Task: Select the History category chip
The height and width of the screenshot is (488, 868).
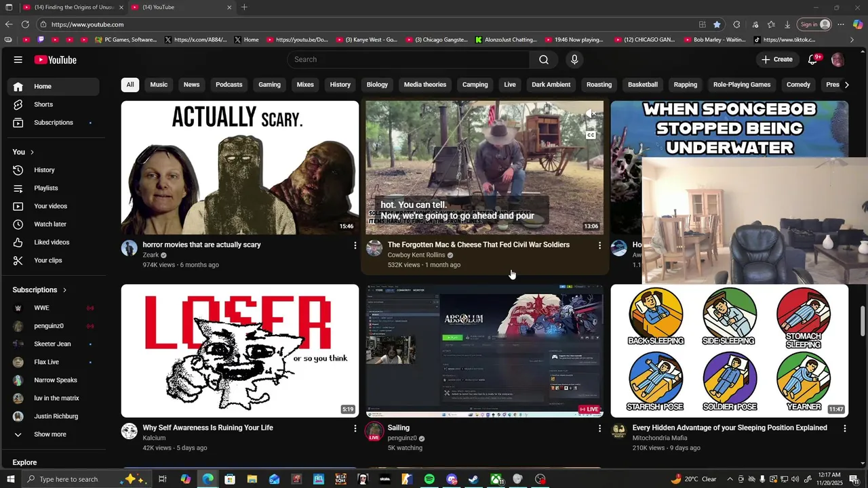Action: click(340, 85)
